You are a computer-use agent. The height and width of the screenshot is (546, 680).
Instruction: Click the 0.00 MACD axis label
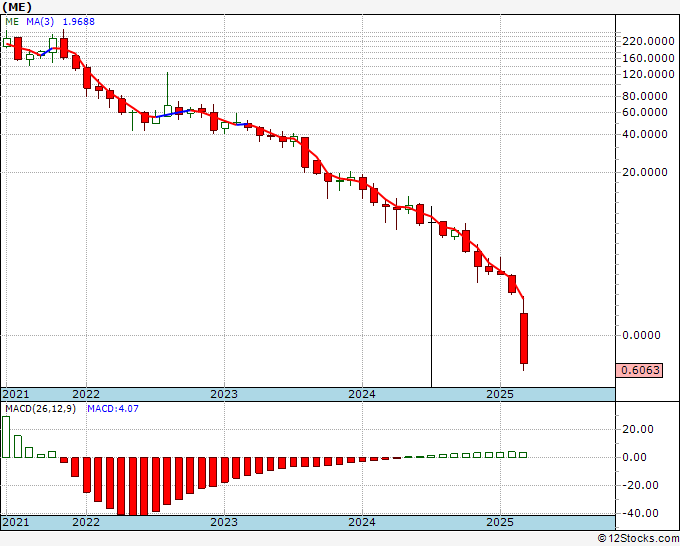pyautogui.click(x=634, y=457)
